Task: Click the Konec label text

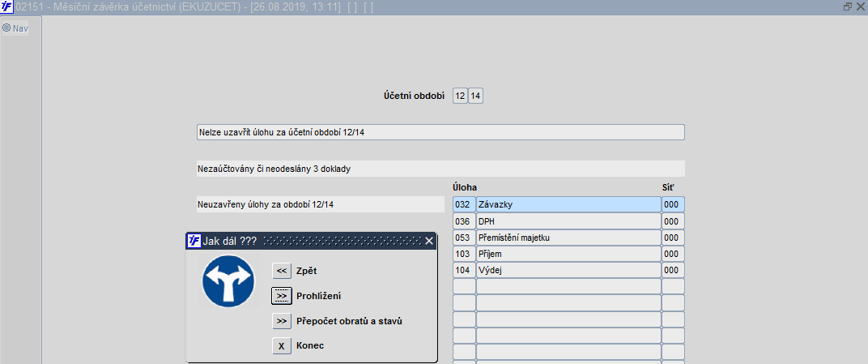Action: click(310, 345)
